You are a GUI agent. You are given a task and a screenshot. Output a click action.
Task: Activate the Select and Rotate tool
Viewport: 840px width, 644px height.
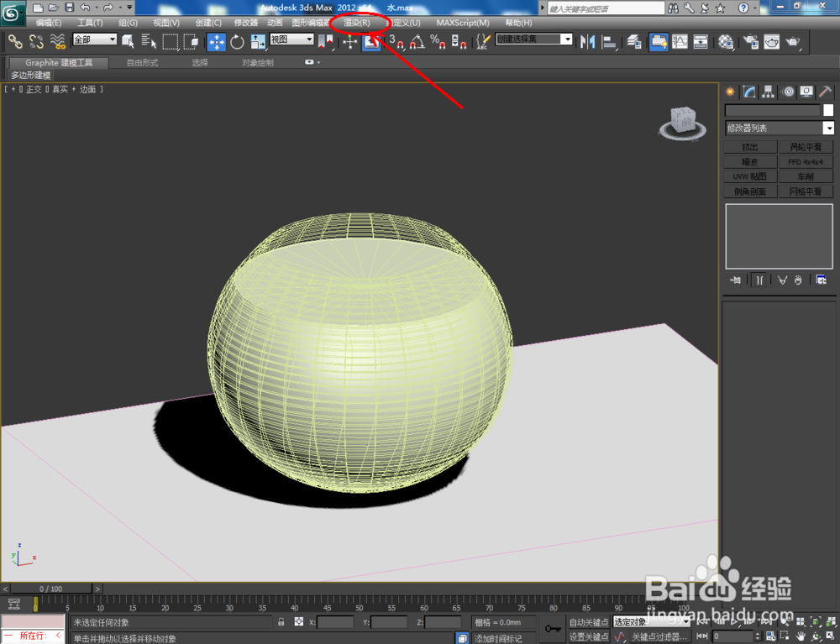[237, 42]
